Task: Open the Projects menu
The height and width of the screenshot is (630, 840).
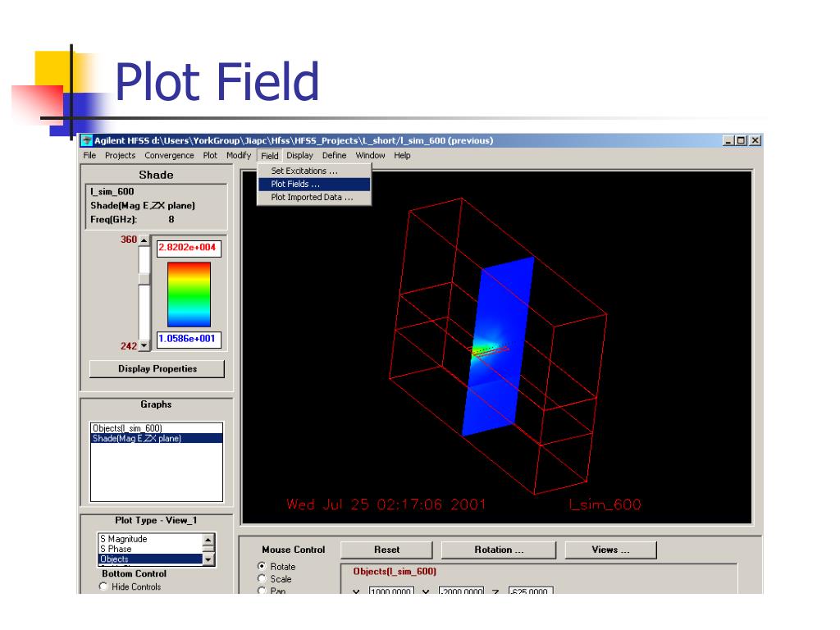Action: tap(120, 155)
